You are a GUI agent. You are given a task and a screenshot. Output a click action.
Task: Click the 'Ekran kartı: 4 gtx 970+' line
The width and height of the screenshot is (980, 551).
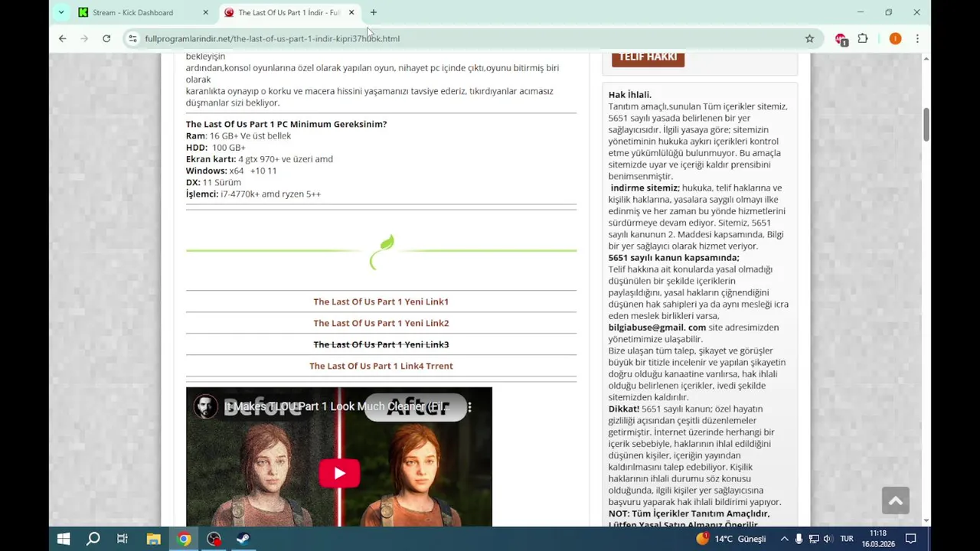point(260,159)
